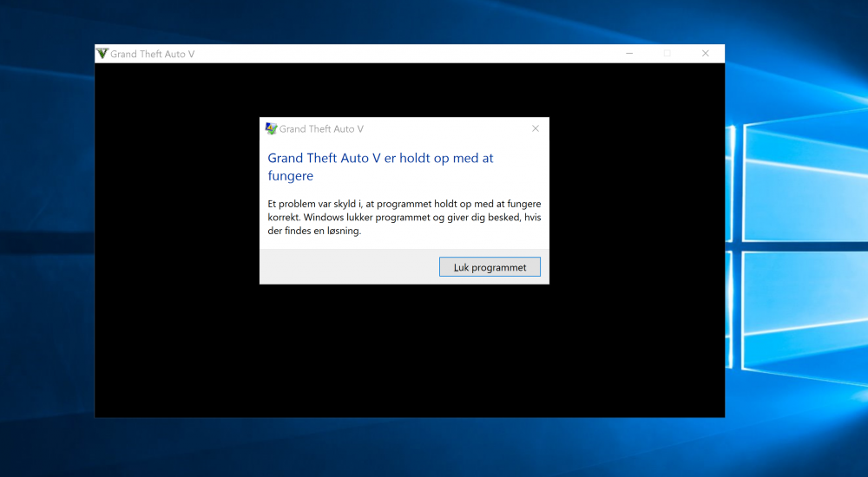Minimize the Grand Theft Auto V main window
The image size is (868, 477).
coord(629,53)
